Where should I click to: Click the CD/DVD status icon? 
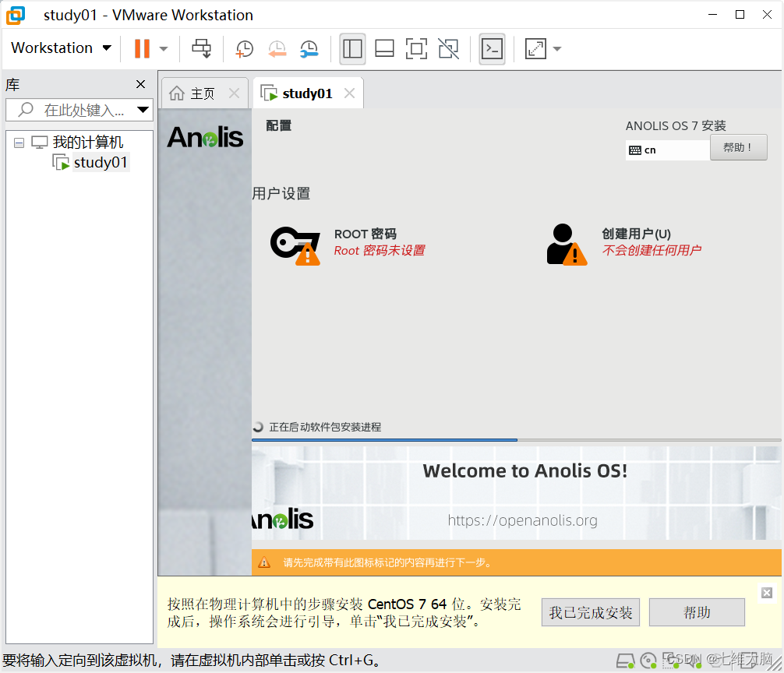pos(648,661)
